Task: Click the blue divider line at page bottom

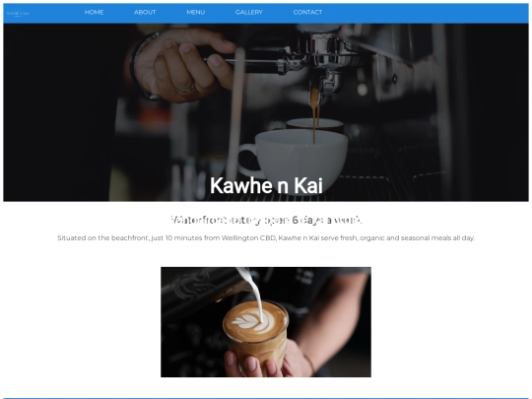Action: tap(266, 398)
